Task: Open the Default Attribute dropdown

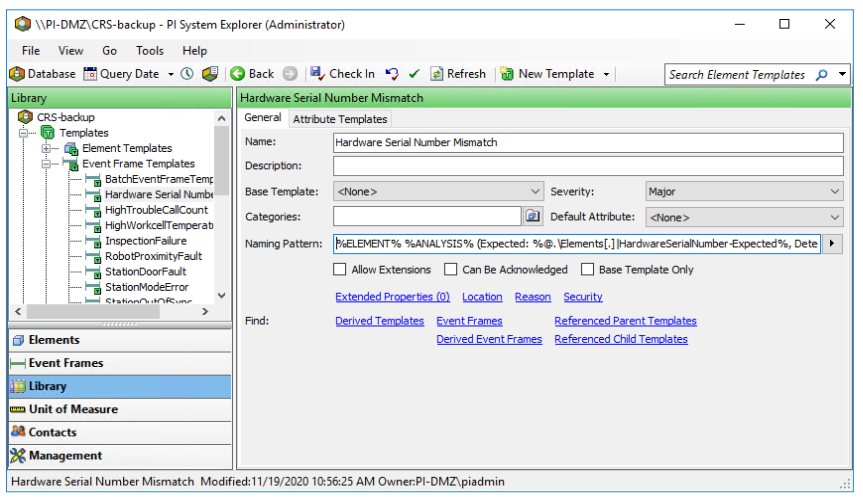Action: (744, 217)
